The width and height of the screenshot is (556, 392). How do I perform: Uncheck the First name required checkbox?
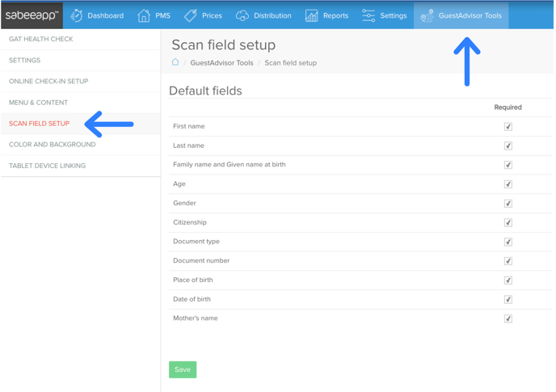(x=508, y=127)
